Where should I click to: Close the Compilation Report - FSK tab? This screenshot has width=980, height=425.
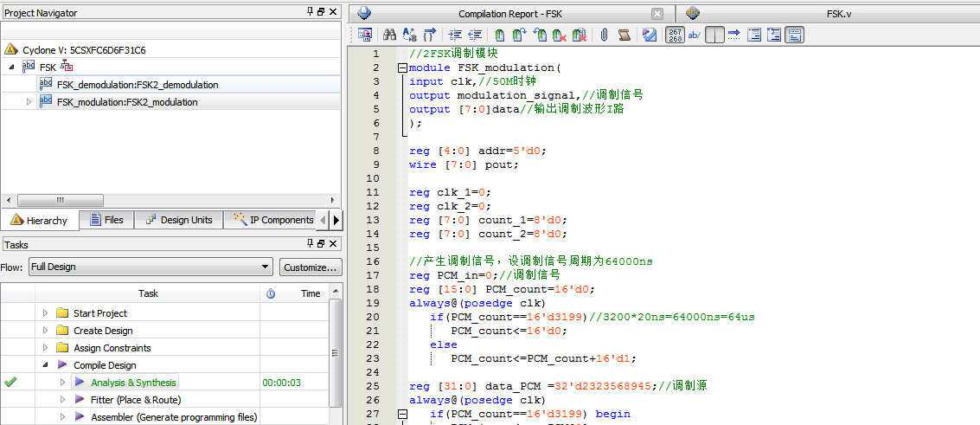point(657,14)
